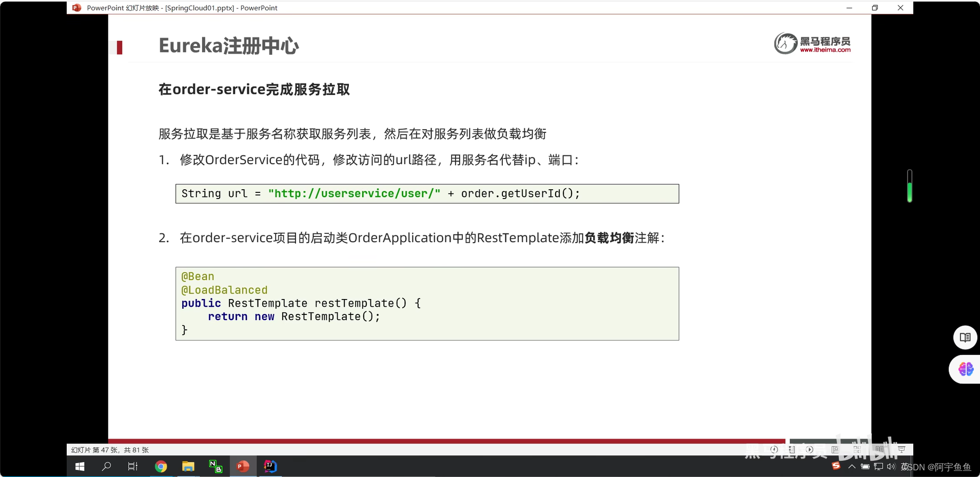Switch to Normal view in status bar

835,449
